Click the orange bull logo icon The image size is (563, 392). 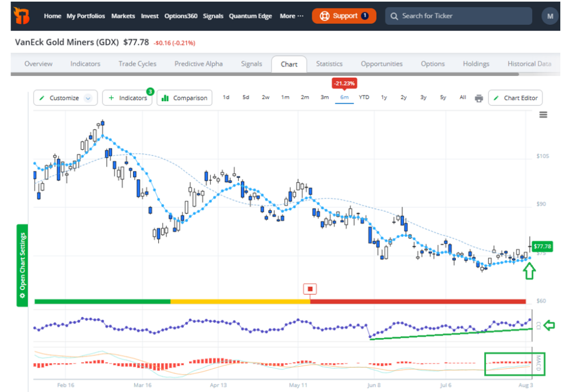pos(21,16)
